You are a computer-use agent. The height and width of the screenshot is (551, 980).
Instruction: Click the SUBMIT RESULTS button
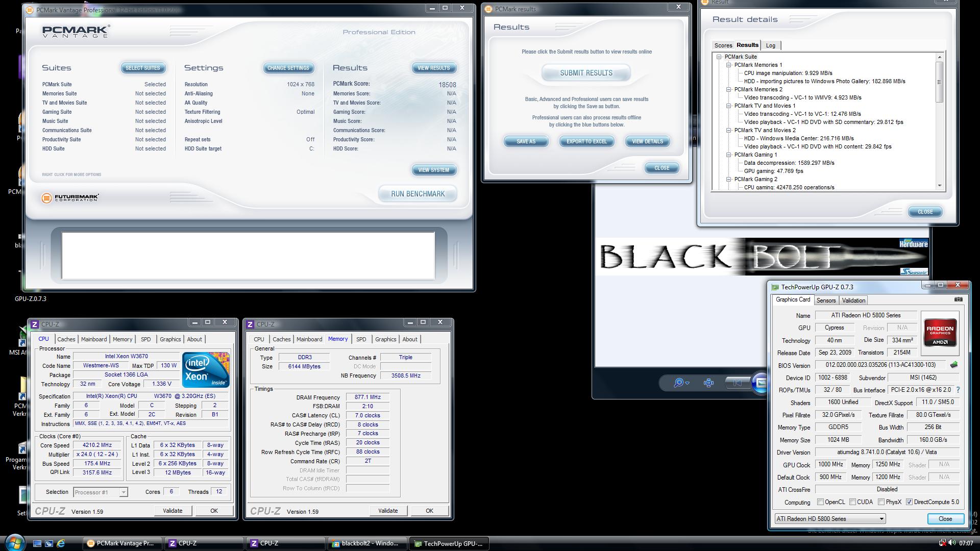586,73
